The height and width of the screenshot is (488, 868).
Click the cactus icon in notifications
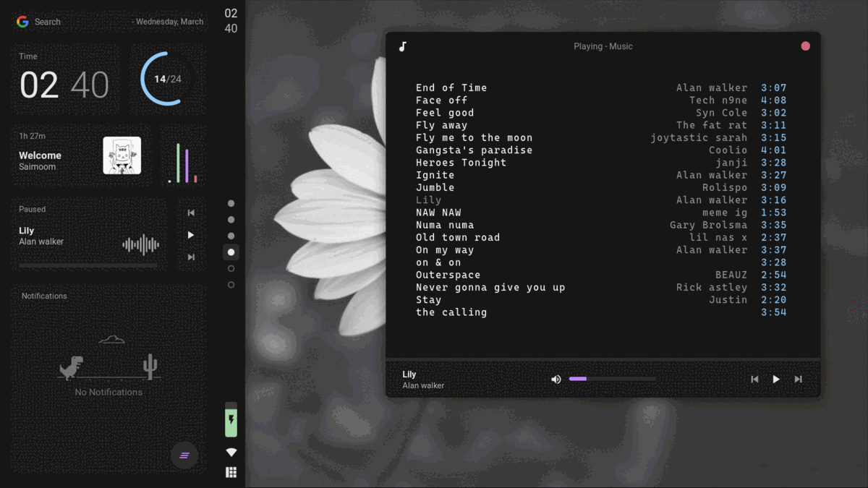click(150, 367)
